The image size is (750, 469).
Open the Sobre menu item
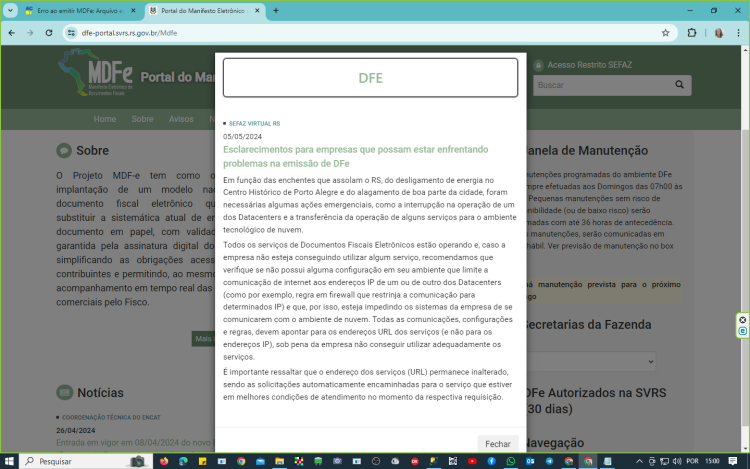pyautogui.click(x=143, y=119)
